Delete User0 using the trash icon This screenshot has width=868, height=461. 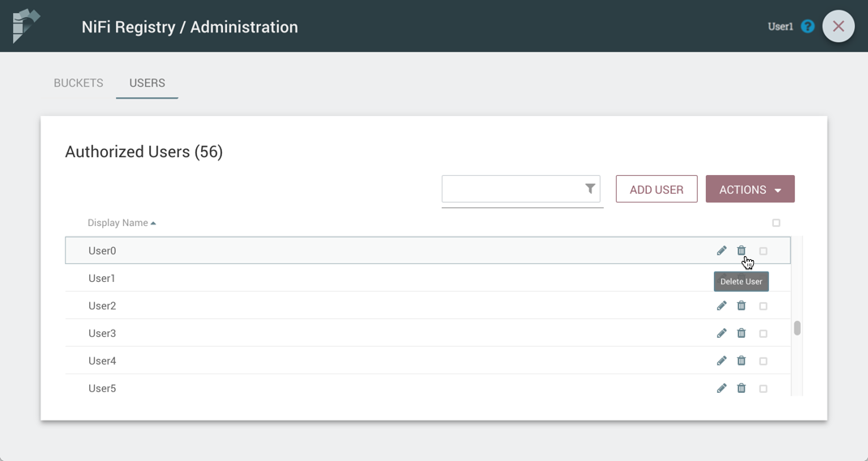741,251
